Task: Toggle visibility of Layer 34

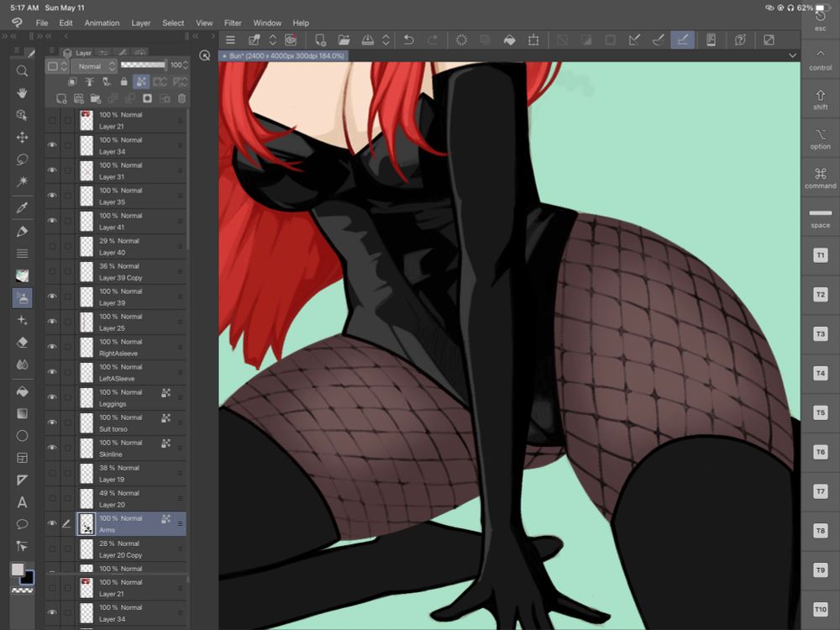Action: [x=52, y=145]
